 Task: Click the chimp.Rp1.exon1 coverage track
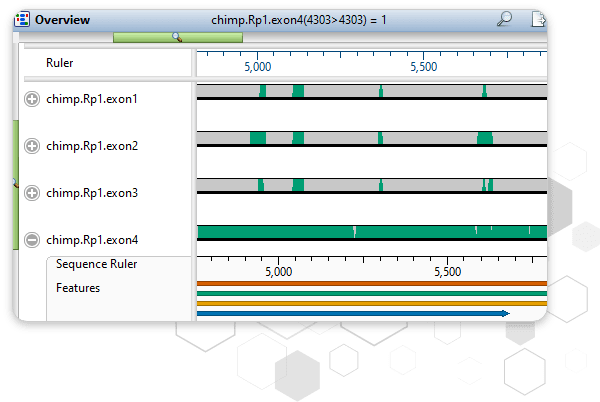point(372,92)
